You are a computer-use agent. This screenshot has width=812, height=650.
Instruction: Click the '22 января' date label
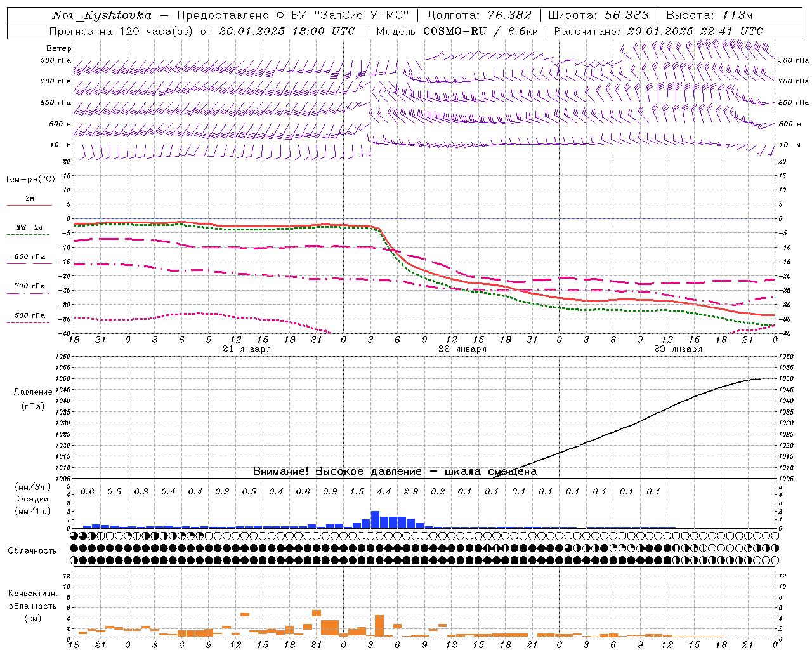[462, 349]
